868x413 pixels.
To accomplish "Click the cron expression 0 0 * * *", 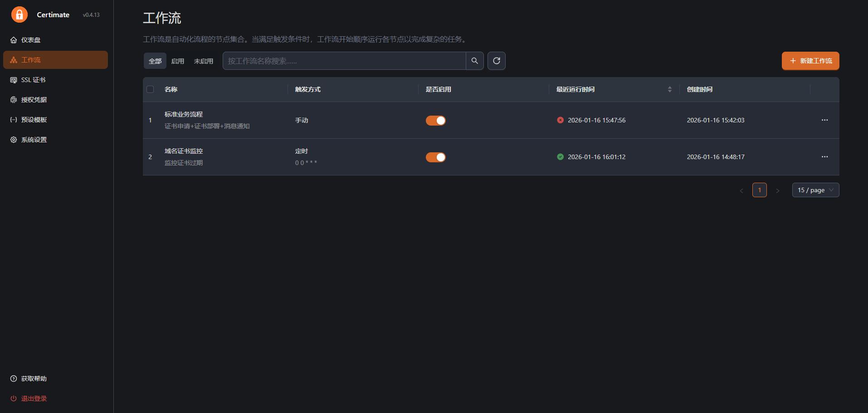I will [306, 163].
